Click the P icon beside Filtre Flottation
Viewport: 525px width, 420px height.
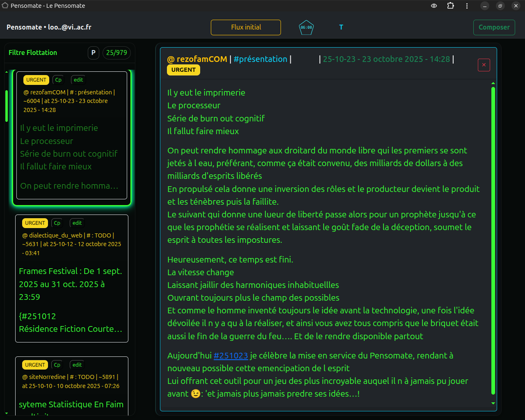[x=93, y=52]
